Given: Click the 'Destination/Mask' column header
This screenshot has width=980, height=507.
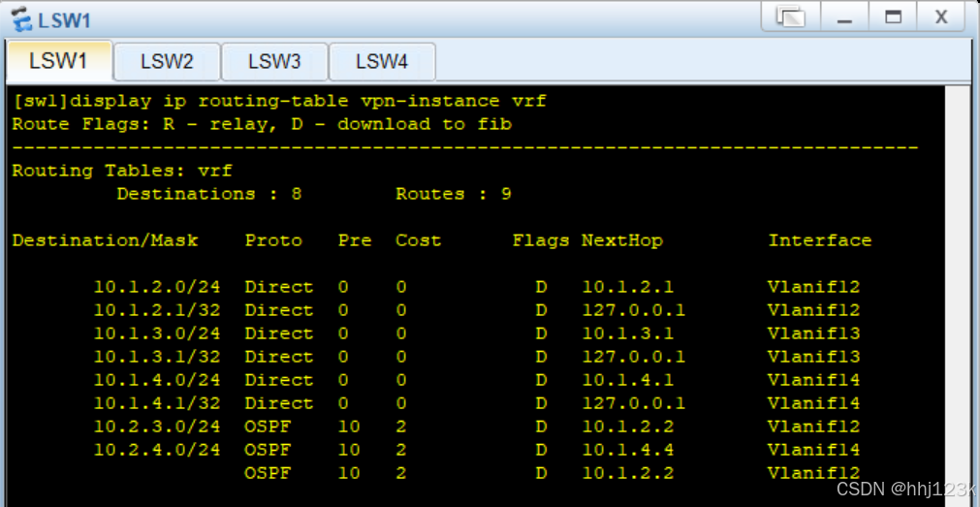Looking at the screenshot, I should 105,240.
